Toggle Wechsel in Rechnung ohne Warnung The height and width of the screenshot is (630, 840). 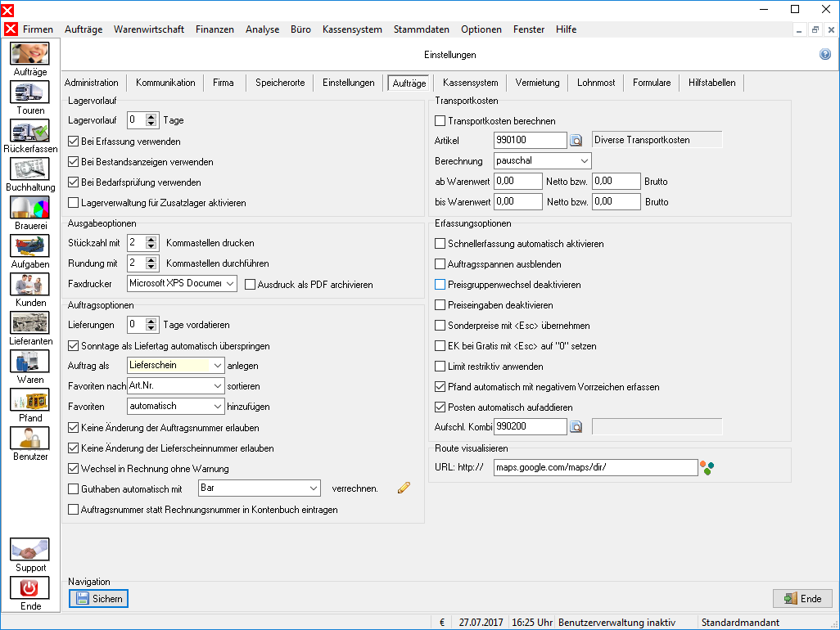point(74,469)
